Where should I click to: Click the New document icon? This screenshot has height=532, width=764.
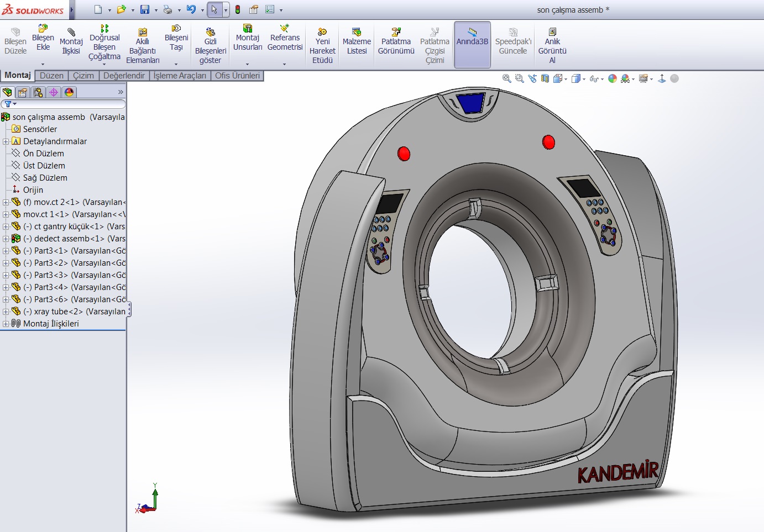point(98,9)
